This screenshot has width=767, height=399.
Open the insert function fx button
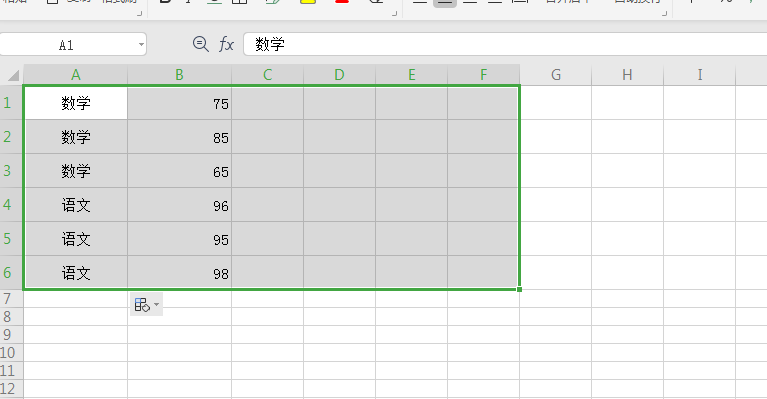coord(226,44)
